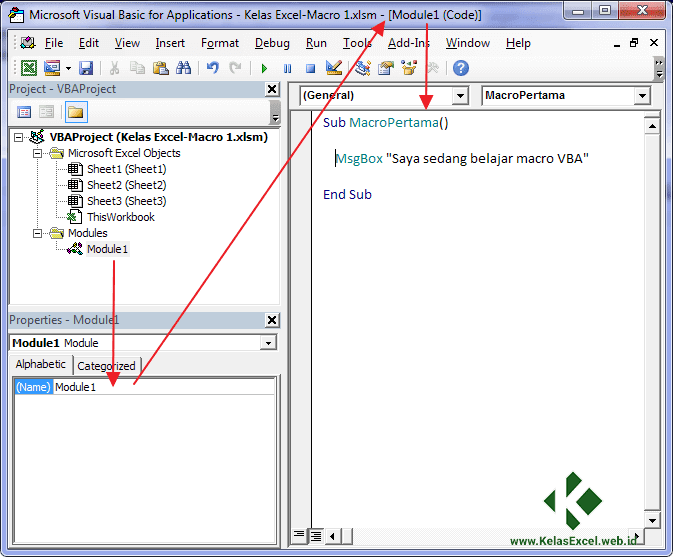Click View Object icon in Project panel

click(x=46, y=112)
